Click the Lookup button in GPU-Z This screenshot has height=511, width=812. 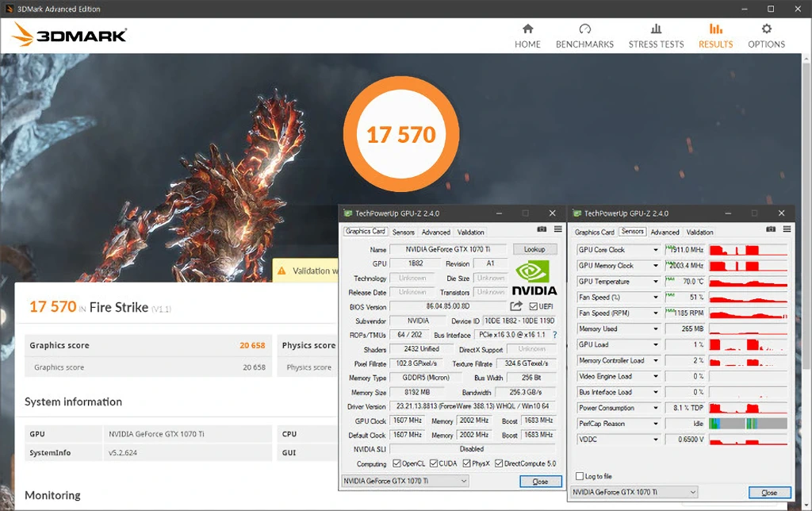534,249
